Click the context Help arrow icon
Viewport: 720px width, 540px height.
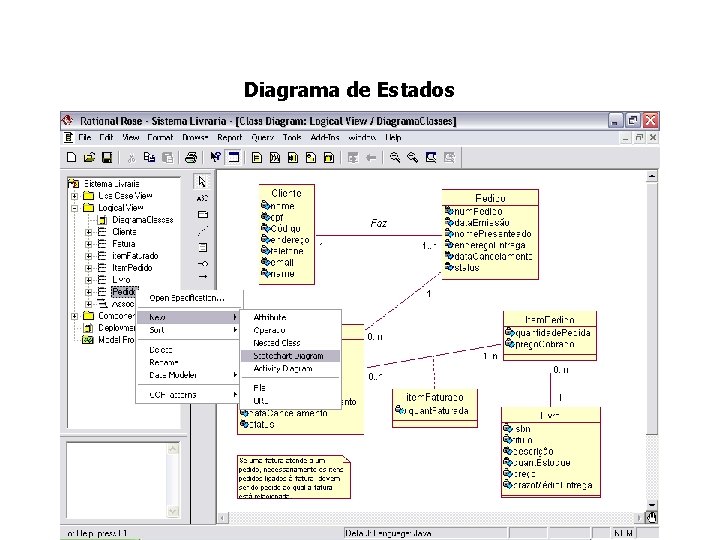(x=215, y=158)
